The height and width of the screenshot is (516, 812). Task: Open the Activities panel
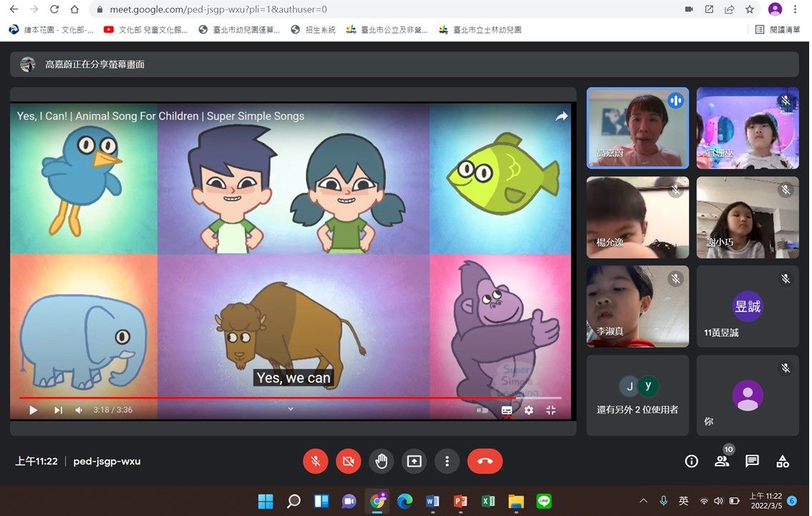tap(783, 461)
